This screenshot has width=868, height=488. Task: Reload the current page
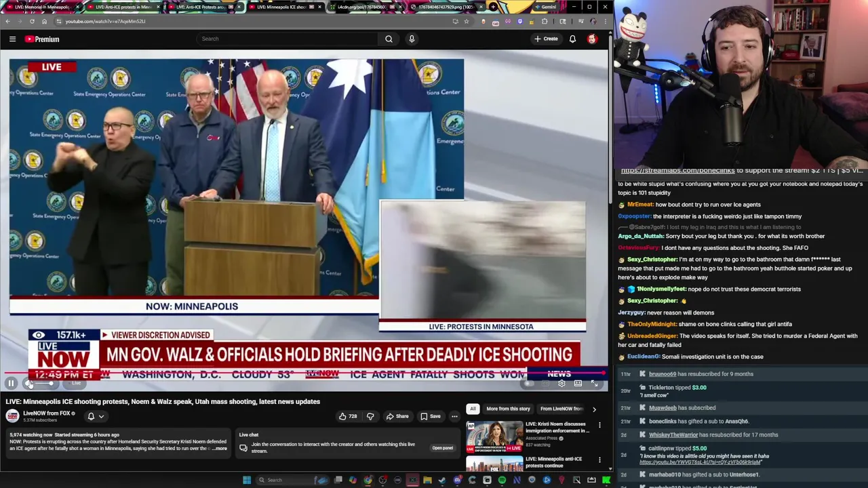coord(32,21)
